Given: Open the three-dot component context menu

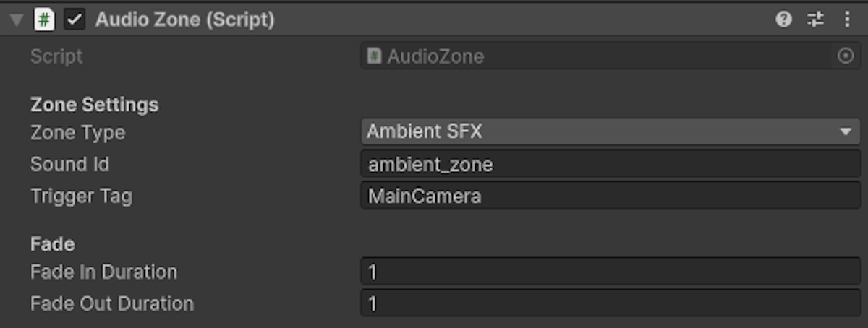Looking at the screenshot, I should [x=846, y=20].
